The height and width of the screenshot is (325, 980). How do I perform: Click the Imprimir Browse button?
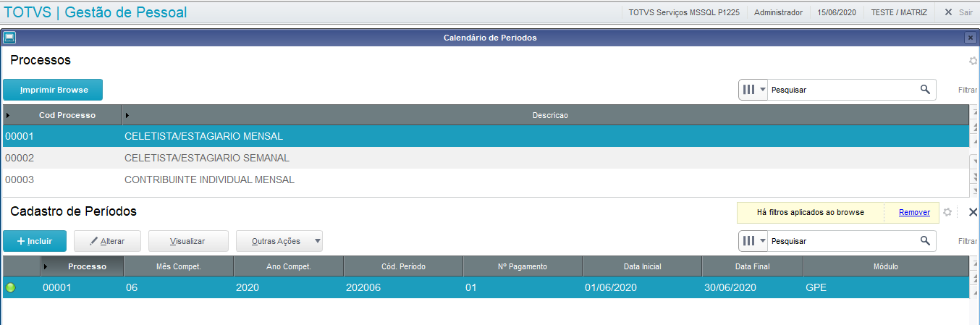(53, 90)
